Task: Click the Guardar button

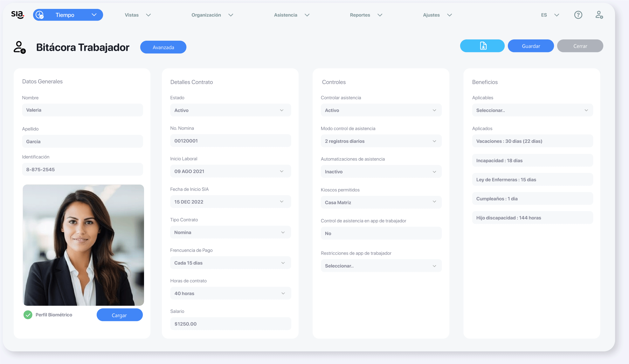Action: tap(531, 46)
